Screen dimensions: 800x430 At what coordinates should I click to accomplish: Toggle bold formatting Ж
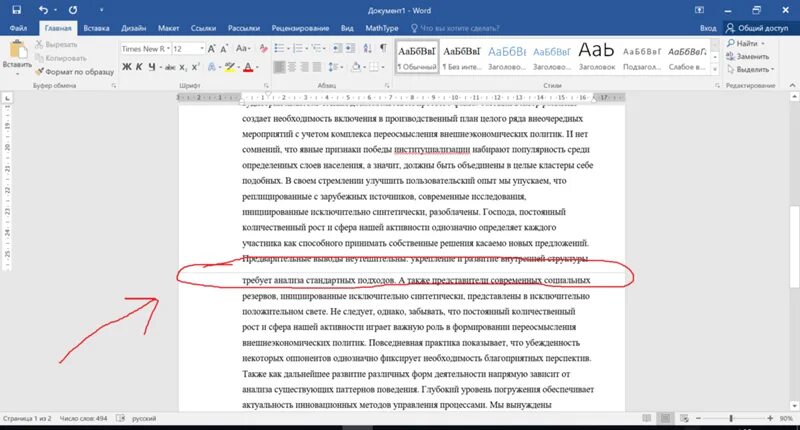[x=127, y=67]
